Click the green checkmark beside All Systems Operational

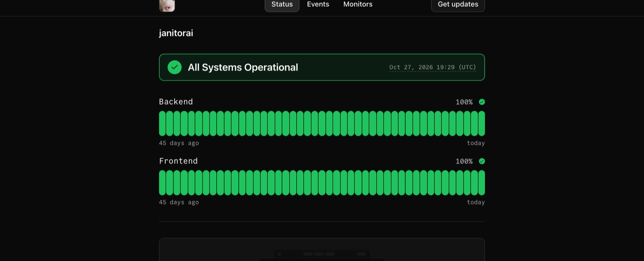(x=174, y=67)
